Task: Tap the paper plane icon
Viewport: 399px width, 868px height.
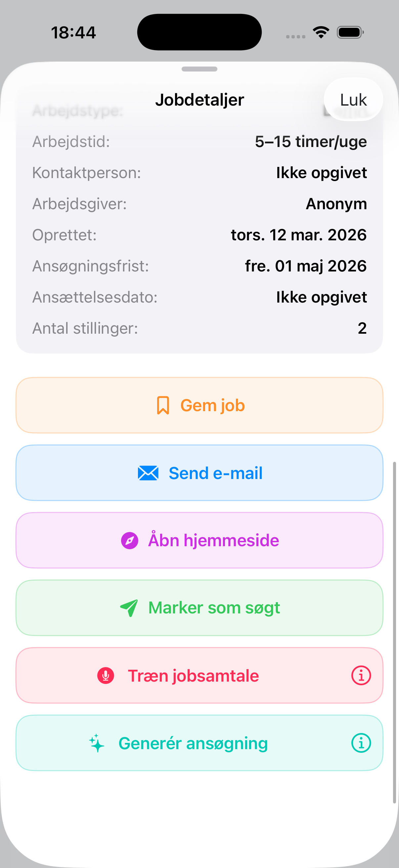Action: 129,608
